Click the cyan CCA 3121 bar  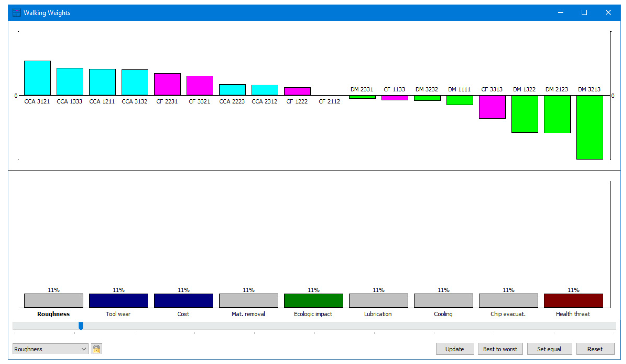[37, 78]
